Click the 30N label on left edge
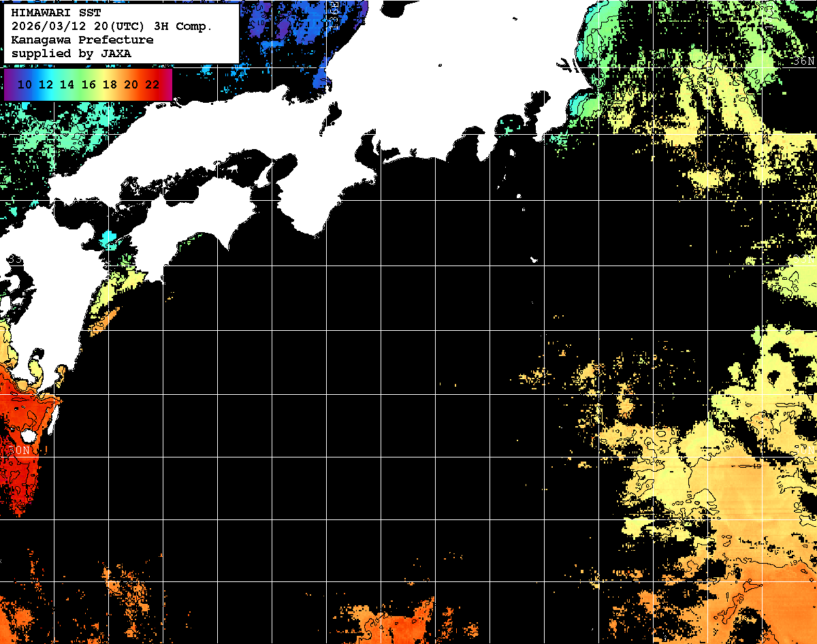This screenshot has width=817, height=644. [19, 451]
